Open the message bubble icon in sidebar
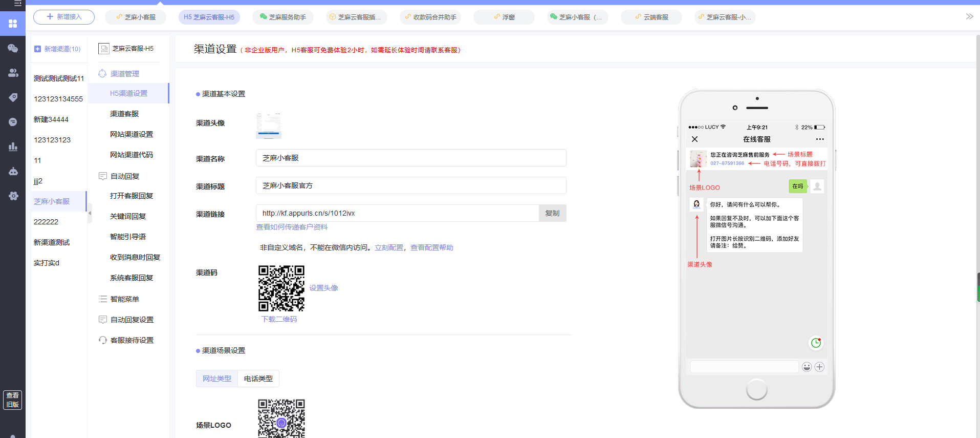 (x=13, y=122)
